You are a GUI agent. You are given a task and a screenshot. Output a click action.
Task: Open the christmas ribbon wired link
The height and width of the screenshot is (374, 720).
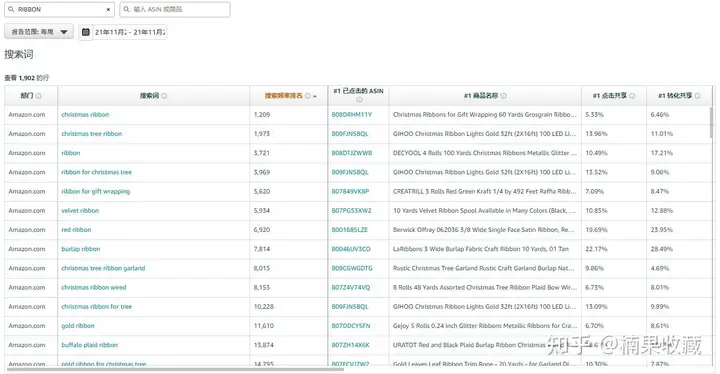coord(94,288)
